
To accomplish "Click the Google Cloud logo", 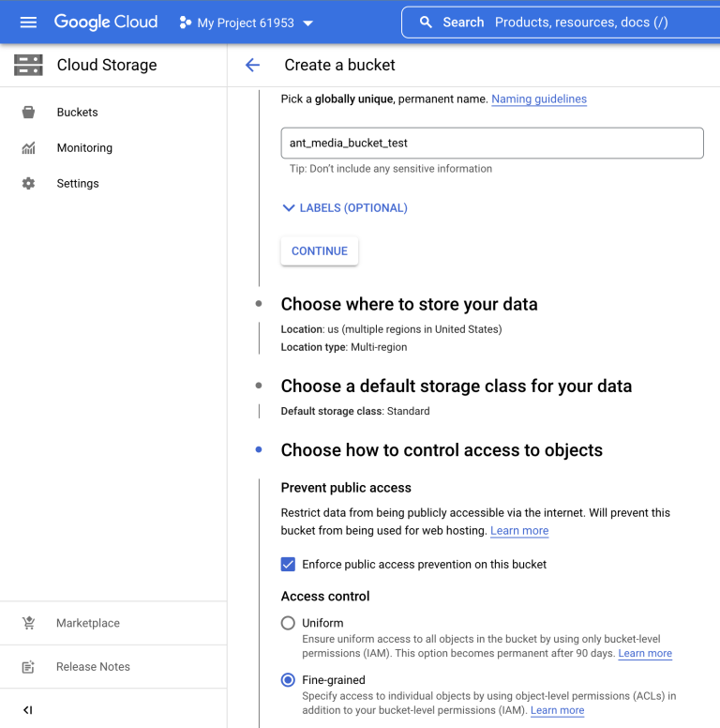I will (x=106, y=22).
